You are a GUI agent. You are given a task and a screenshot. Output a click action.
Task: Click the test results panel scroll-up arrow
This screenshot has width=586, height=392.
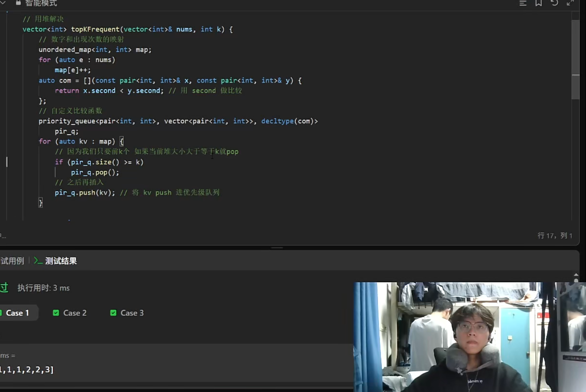[576, 275]
